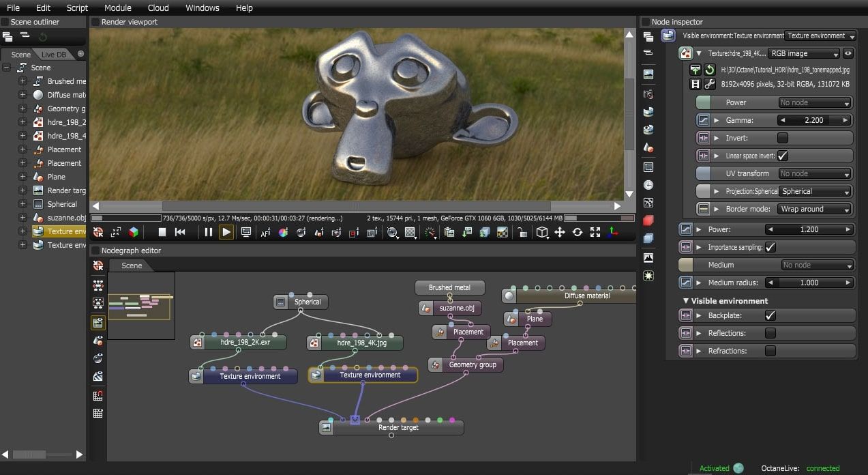868x475 pixels.
Task: Click the auto focus picker AF icon
Action: [265, 232]
